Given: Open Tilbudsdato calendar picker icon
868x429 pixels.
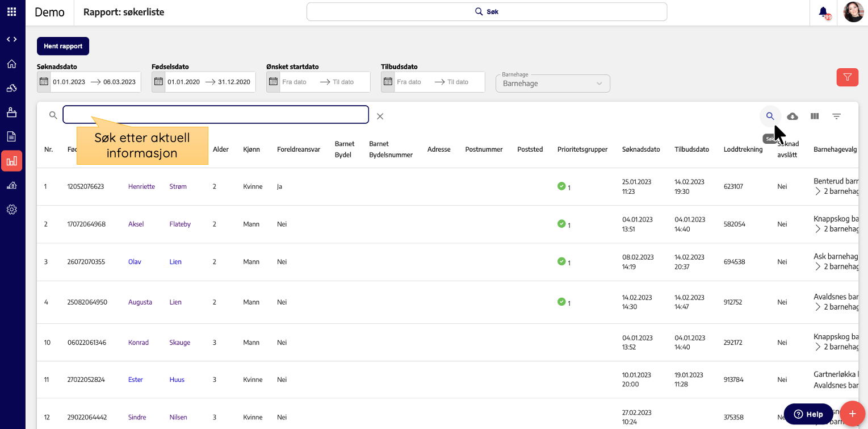Looking at the screenshot, I should pyautogui.click(x=388, y=82).
